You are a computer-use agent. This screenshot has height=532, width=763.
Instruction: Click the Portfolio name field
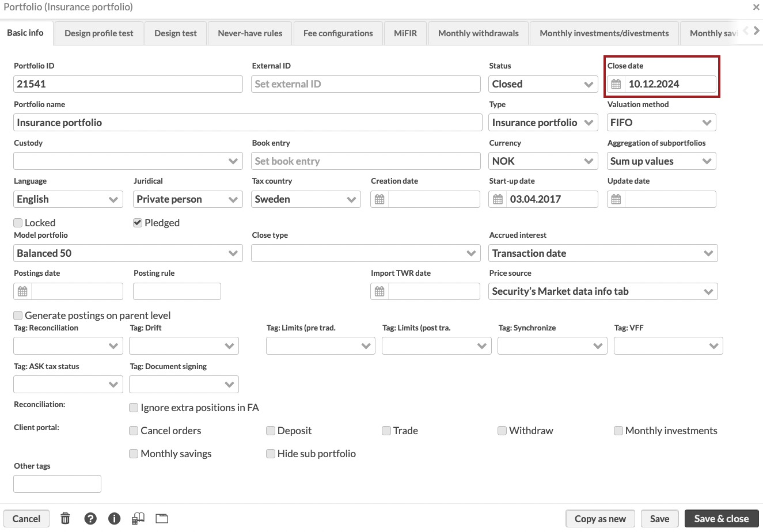pyautogui.click(x=248, y=123)
